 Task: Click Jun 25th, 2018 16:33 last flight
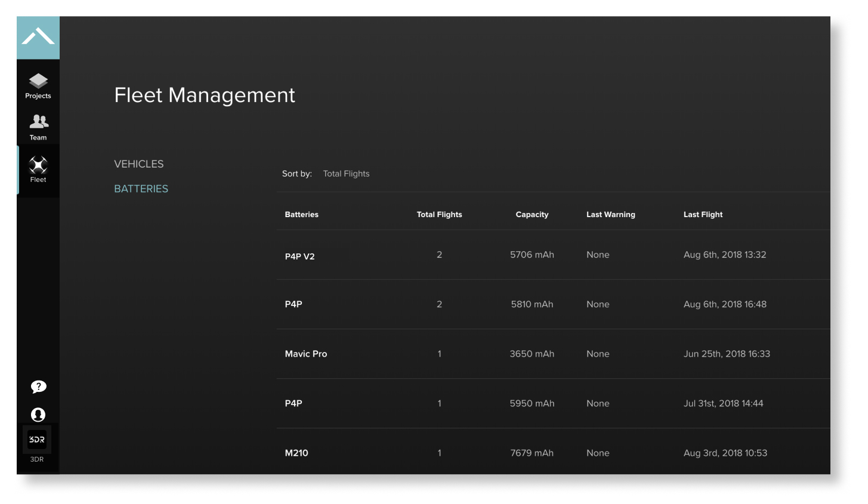point(727,354)
